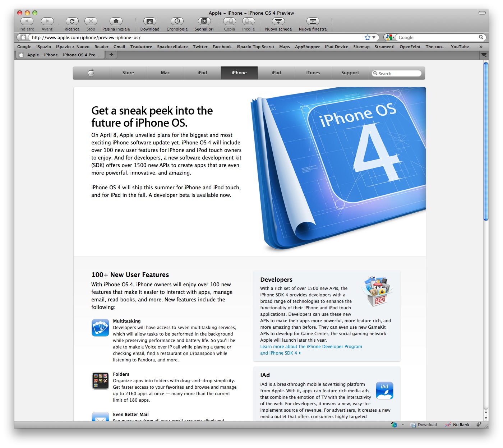The width and height of the screenshot is (503, 448).
Task: Switch to the Support navigation tab
Action: pos(350,73)
